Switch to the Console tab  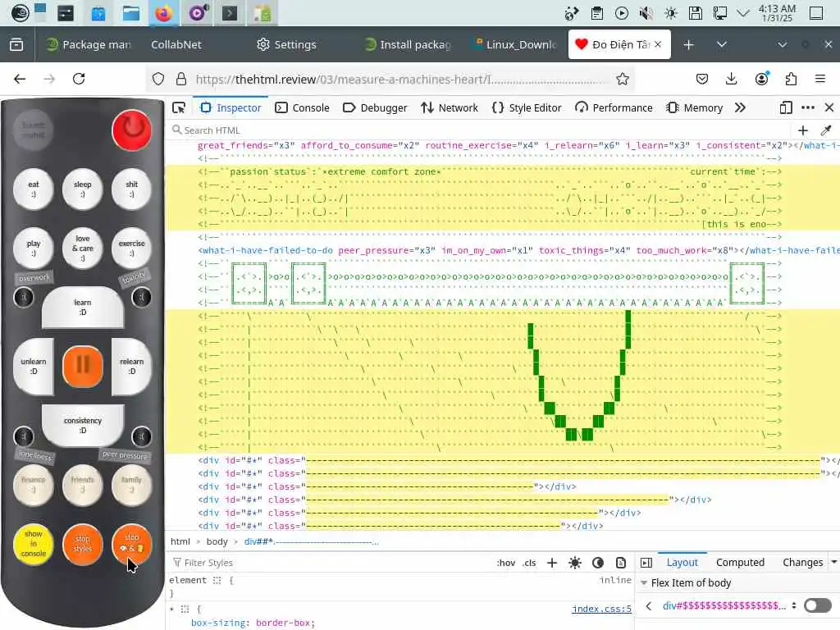click(302, 107)
